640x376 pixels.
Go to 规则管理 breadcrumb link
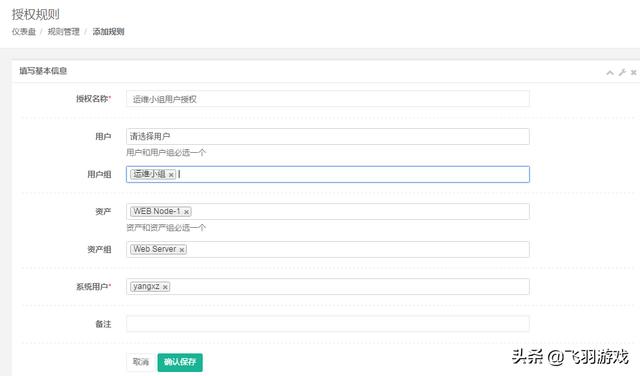point(64,31)
